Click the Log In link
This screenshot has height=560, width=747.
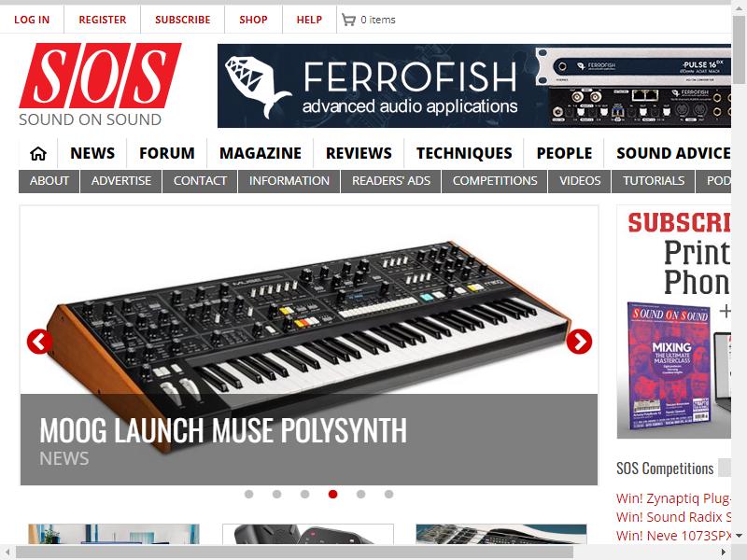point(32,20)
